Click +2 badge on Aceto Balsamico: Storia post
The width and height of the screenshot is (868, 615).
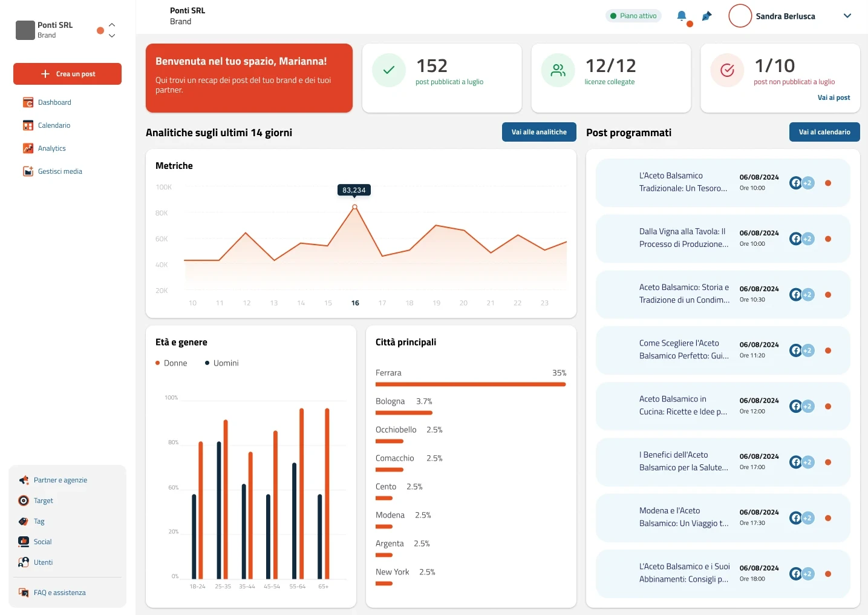(x=808, y=295)
